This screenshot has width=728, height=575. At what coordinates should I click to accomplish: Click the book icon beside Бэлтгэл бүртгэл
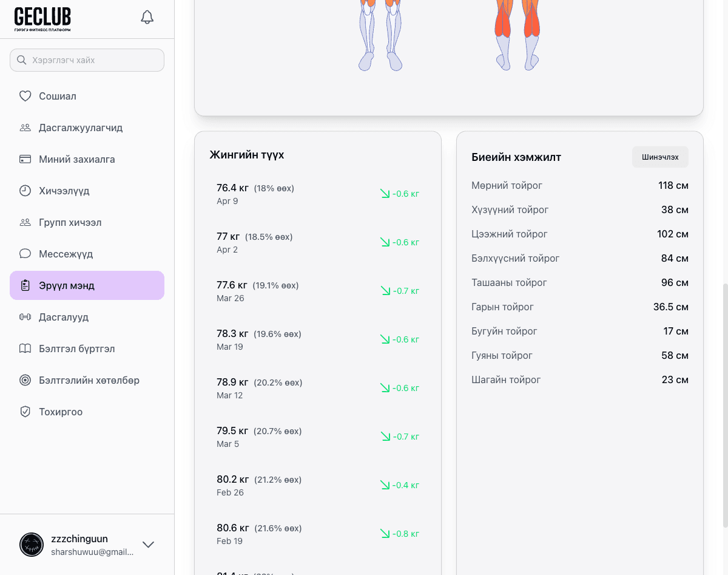25,349
